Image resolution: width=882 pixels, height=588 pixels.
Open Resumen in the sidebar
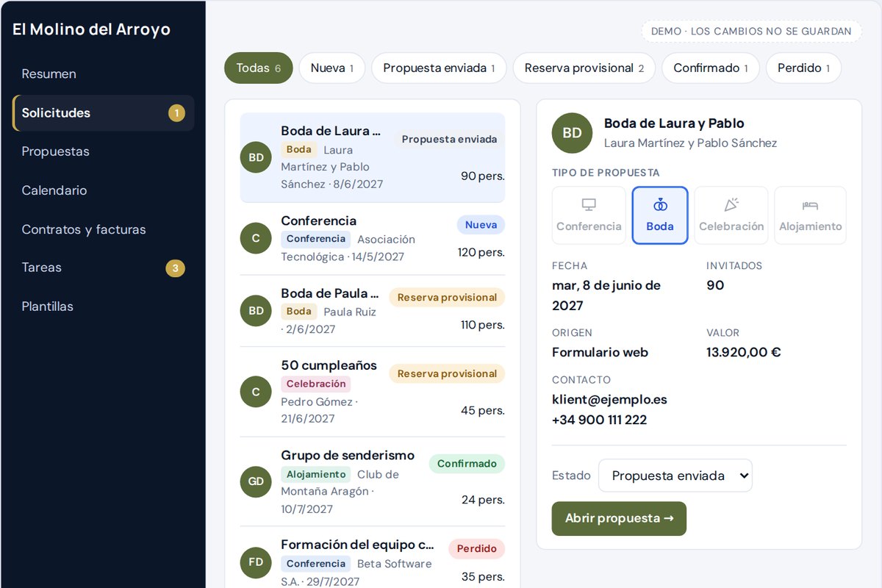104,73
